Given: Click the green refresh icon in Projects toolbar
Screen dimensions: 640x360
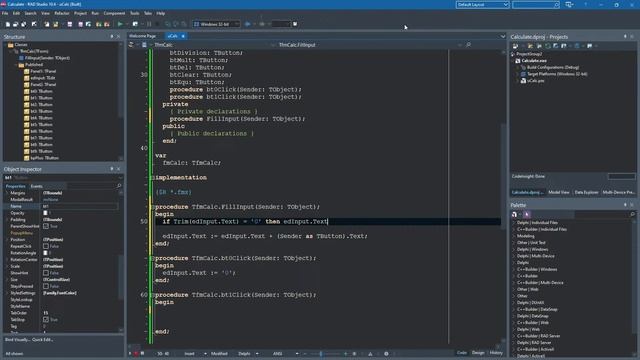Looking at the screenshot, I should point(548,46).
